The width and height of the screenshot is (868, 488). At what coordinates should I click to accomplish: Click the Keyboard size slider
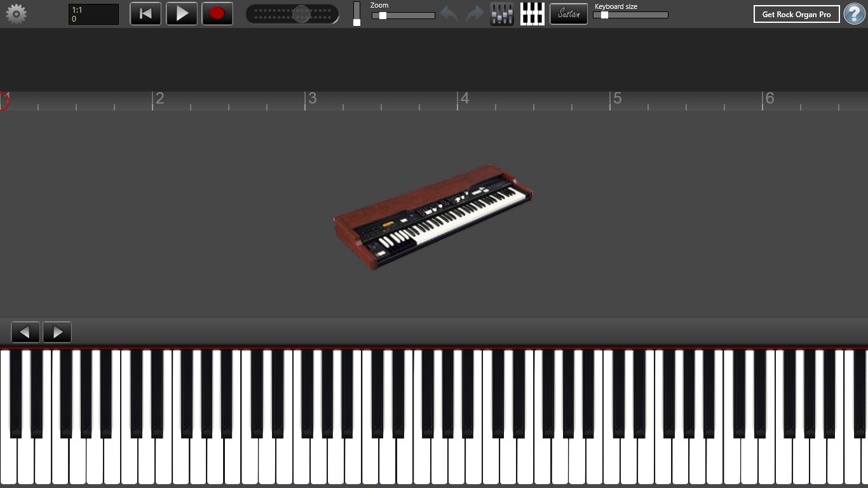[x=630, y=15]
